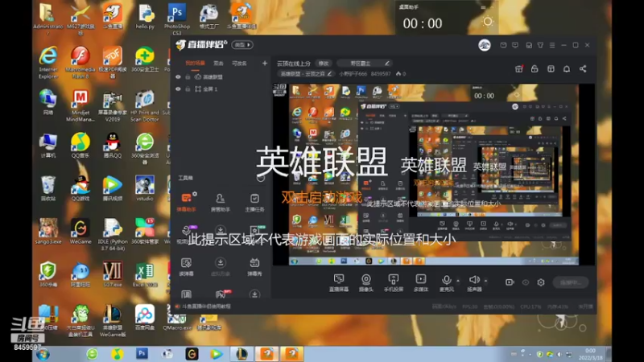The image size is (644, 362).
Task: Switch to second scene tab
Action: 218,64
